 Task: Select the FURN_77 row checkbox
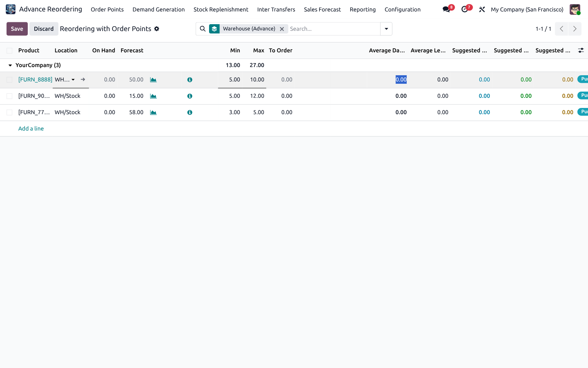click(x=9, y=113)
